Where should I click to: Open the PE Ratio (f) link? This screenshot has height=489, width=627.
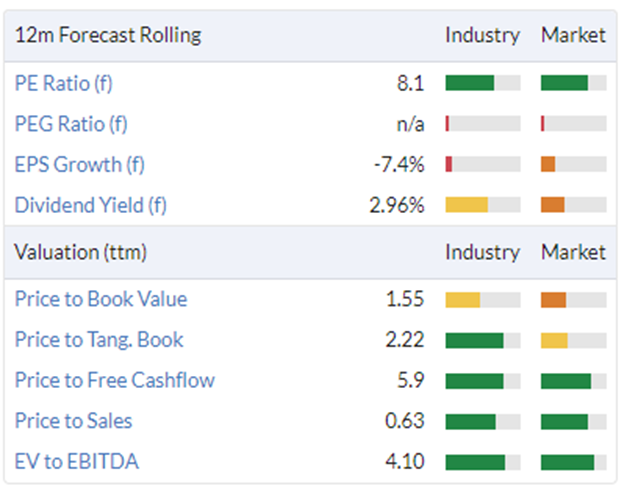[x=64, y=84]
